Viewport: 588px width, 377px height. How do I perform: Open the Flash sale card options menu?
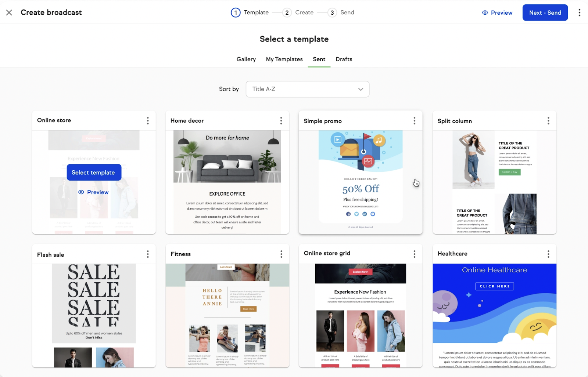point(148,254)
